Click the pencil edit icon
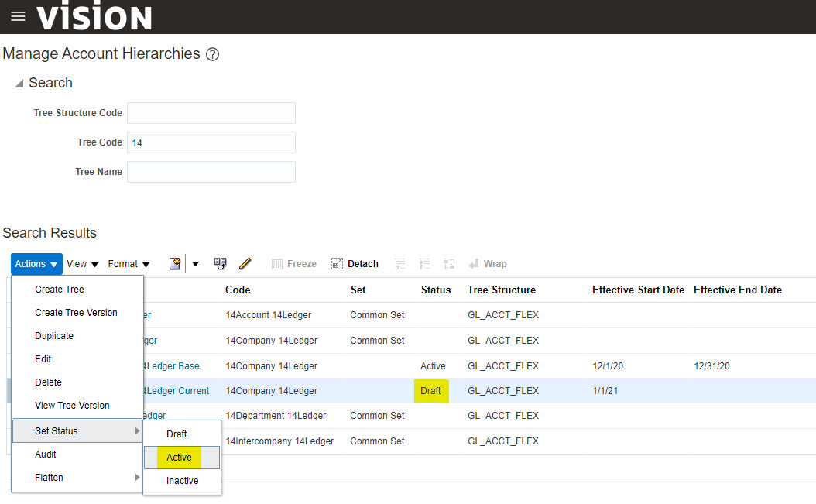 pyautogui.click(x=245, y=264)
